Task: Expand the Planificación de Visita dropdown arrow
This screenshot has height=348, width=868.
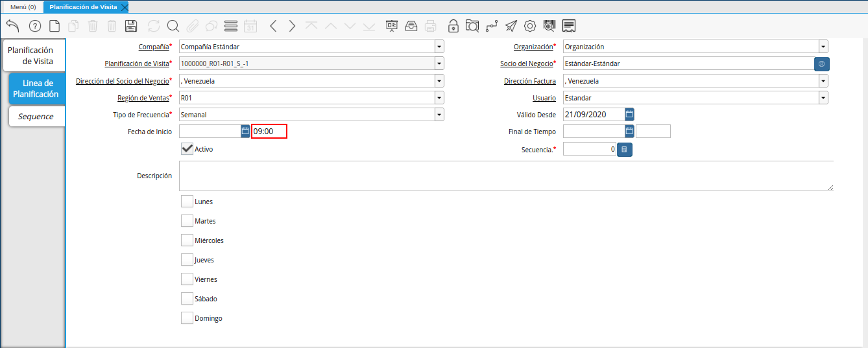Action: 439,64
